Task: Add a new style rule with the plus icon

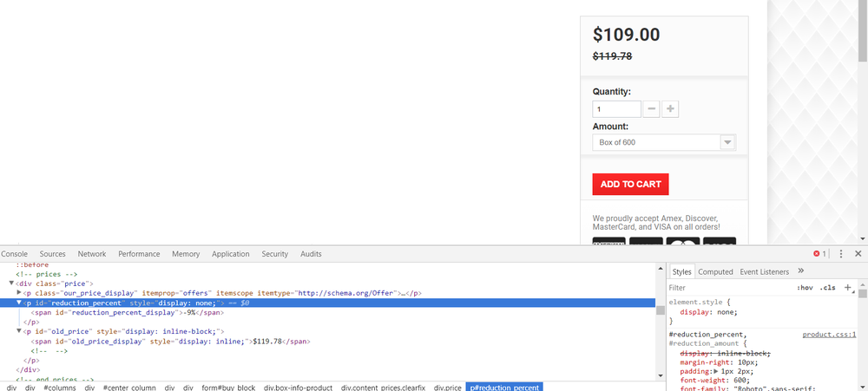Action: 847,288
